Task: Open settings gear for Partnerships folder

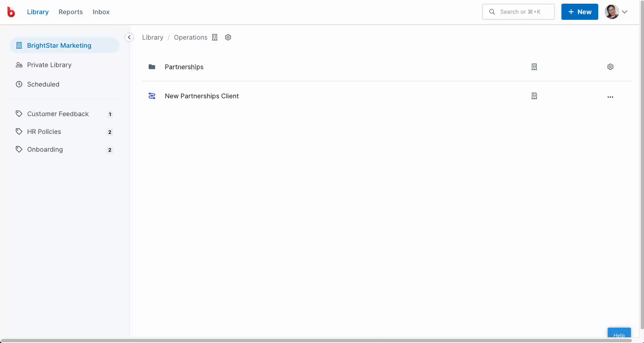Action: (610, 67)
